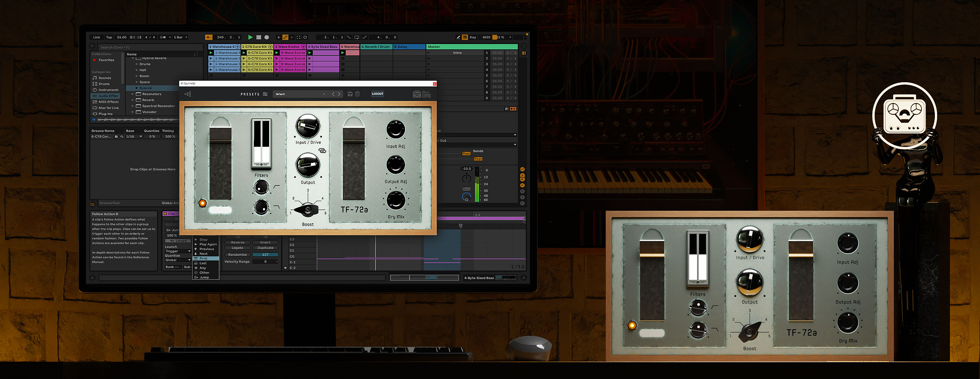Choose Jump in follow action menu

(x=206, y=277)
